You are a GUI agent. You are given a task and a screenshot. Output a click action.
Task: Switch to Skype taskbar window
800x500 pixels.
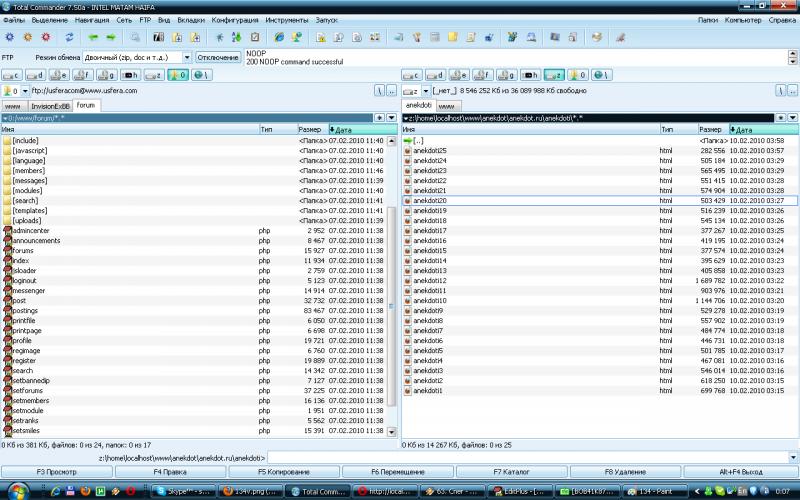coord(183,491)
